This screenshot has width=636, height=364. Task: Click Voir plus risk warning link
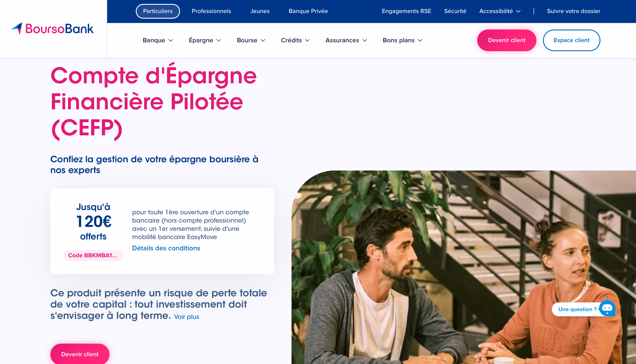187,317
